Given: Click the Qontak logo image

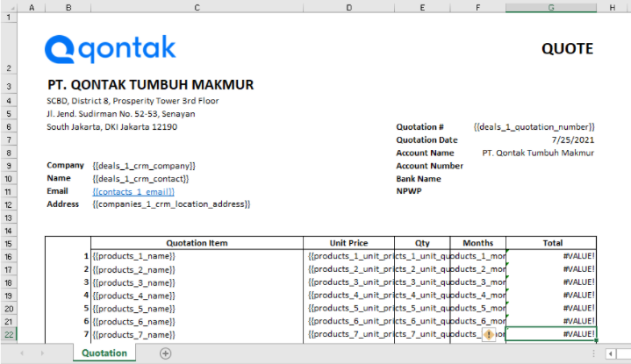Looking at the screenshot, I should [x=111, y=49].
